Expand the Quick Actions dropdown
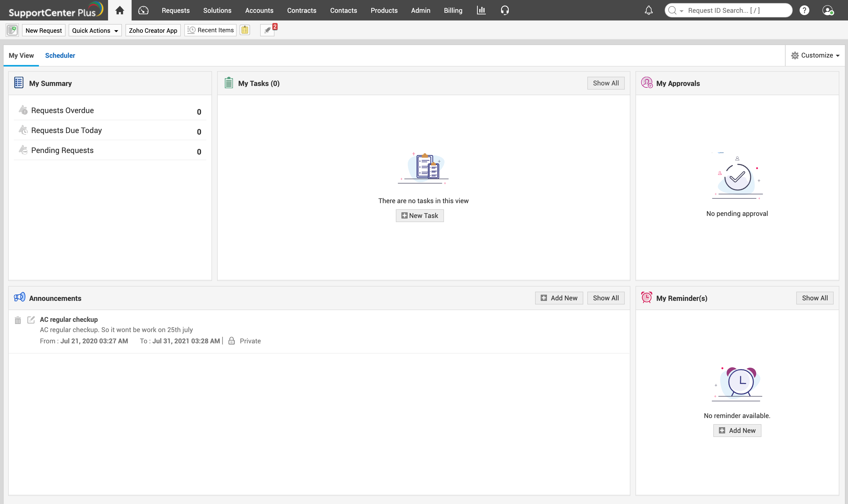Screen dimensions: 848x504 point(95,30)
